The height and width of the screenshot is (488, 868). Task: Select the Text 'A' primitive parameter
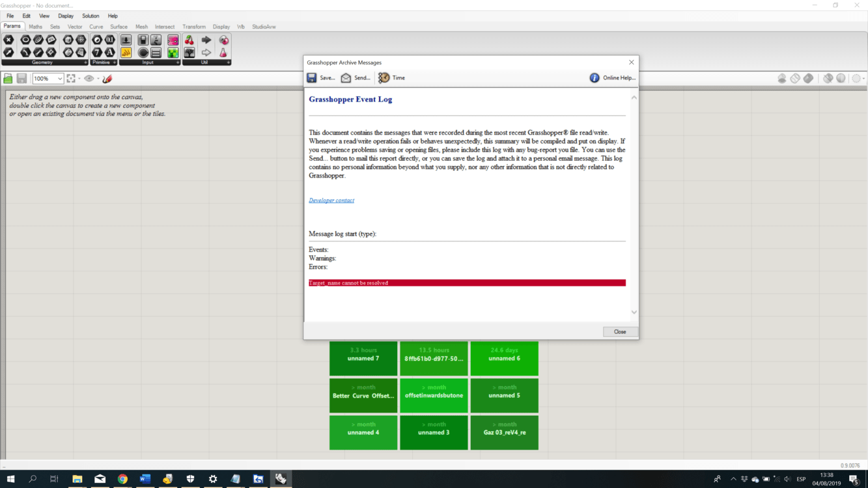click(x=110, y=52)
